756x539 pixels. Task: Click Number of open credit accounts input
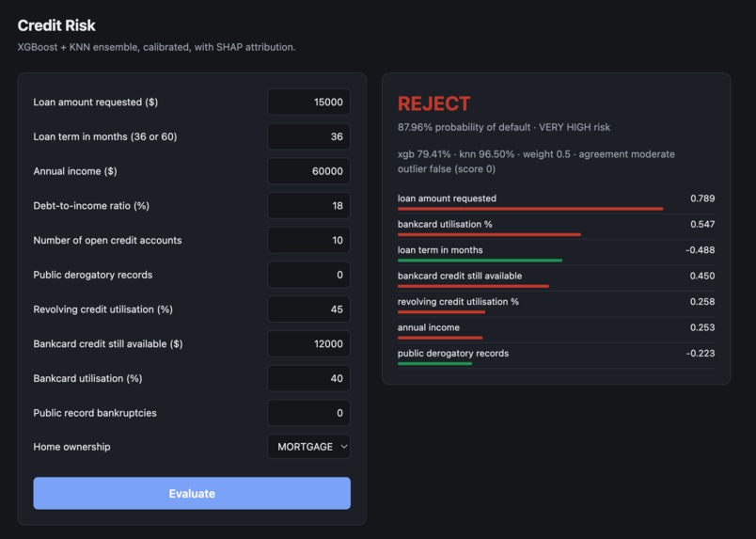pos(309,240)
